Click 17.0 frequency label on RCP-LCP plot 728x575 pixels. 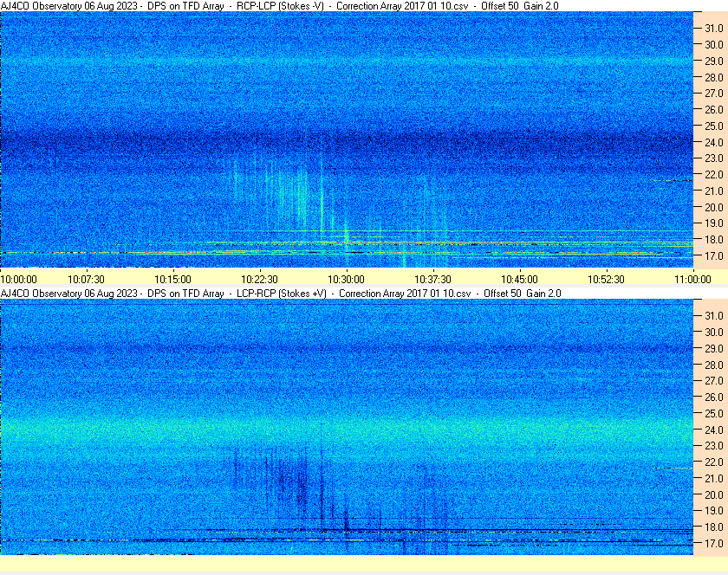714,255
